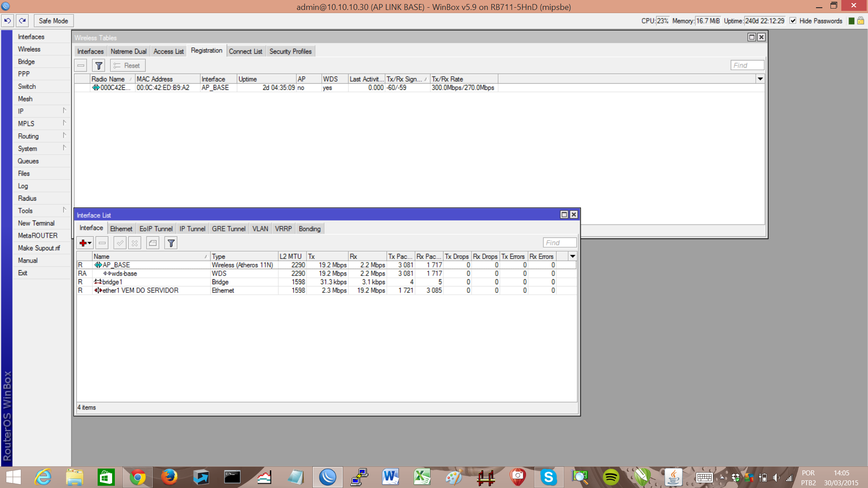Toggle the Hide Passwords checkbox
868x488 pixels.
793,21
